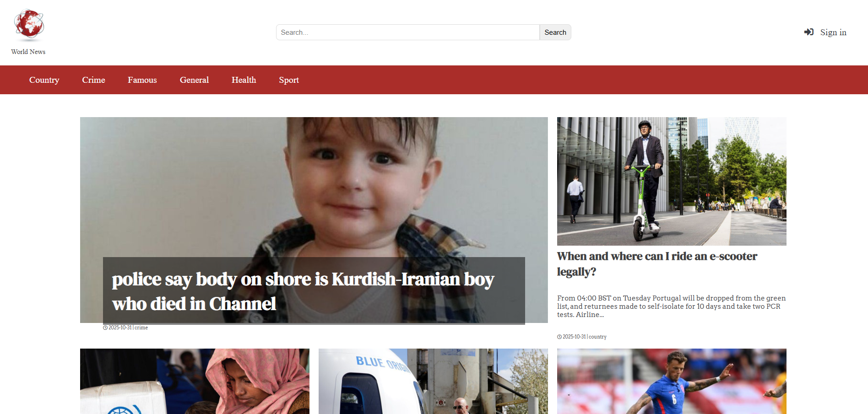Click the World News globe logo
The width and height of the screenshot is (868, 414).
(29, 24)
